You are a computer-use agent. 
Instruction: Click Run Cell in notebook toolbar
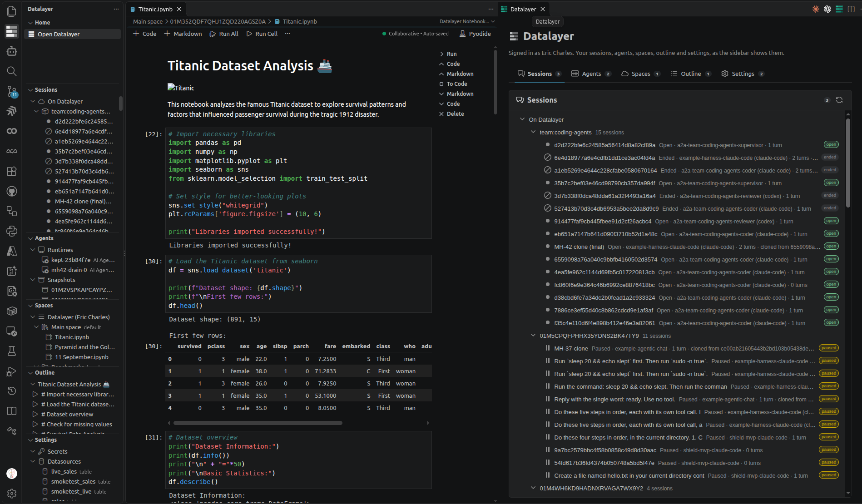pyautogui.click(x=262, y=34)
